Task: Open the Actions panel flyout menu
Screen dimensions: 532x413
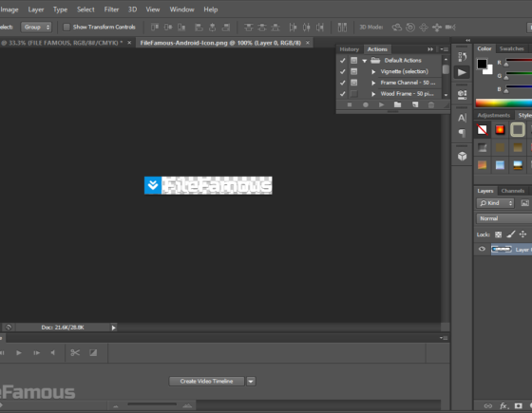Action: pos(444,49)
